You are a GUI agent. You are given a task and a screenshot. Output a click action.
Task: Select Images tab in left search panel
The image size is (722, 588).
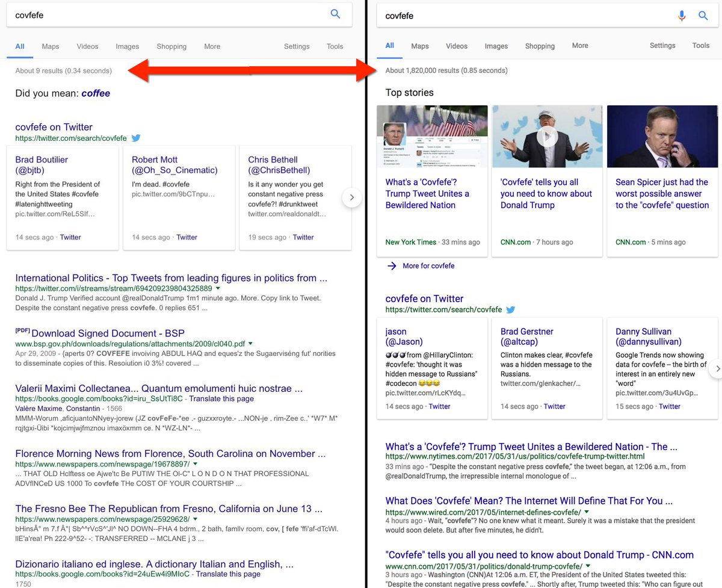(x=128, y=46)
